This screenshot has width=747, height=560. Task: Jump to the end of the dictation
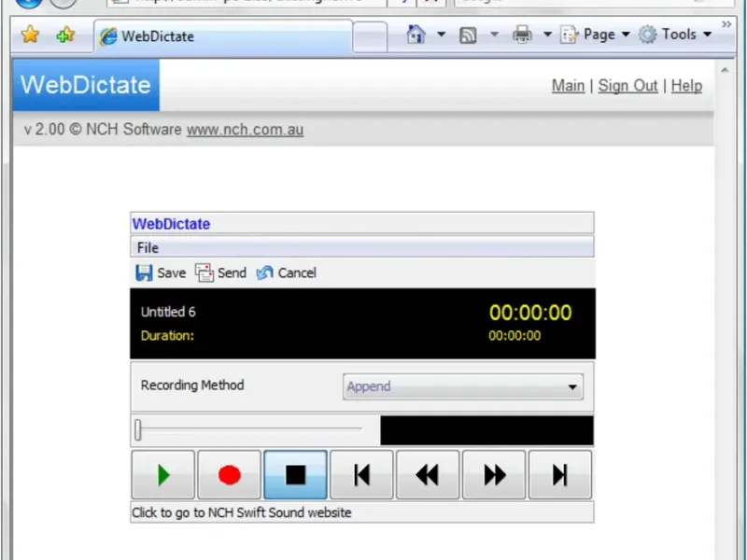[560, 475]
